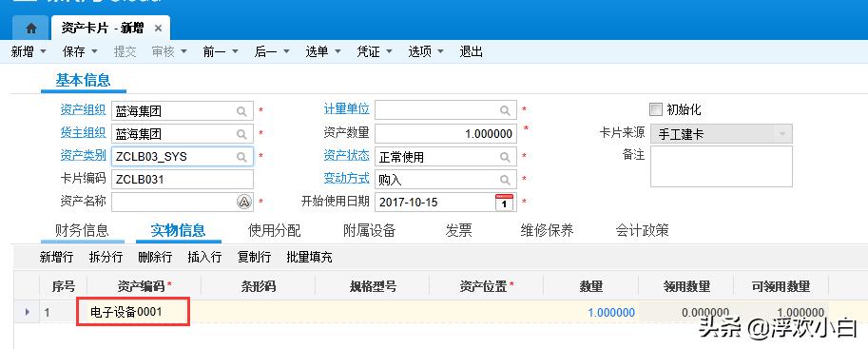Viewport: 868px width, 349px height.
Task: Click the 拆分行 button
Action: click(106, 257)
